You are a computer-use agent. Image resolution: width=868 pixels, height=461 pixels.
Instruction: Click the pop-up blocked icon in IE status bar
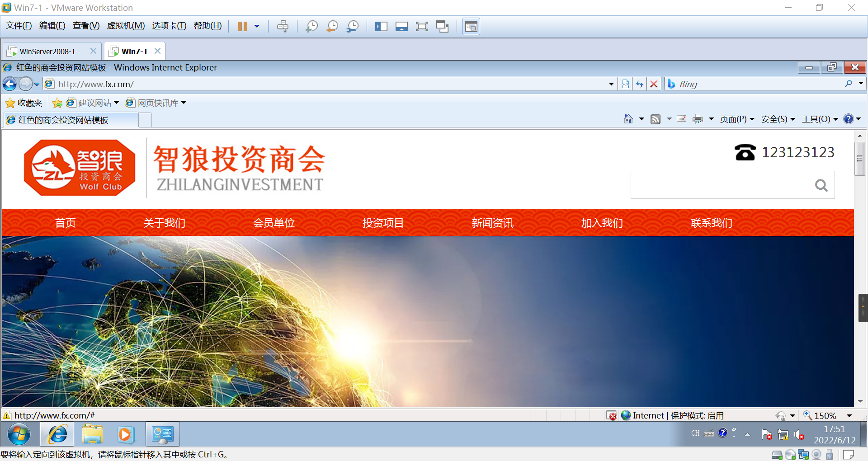612,416
